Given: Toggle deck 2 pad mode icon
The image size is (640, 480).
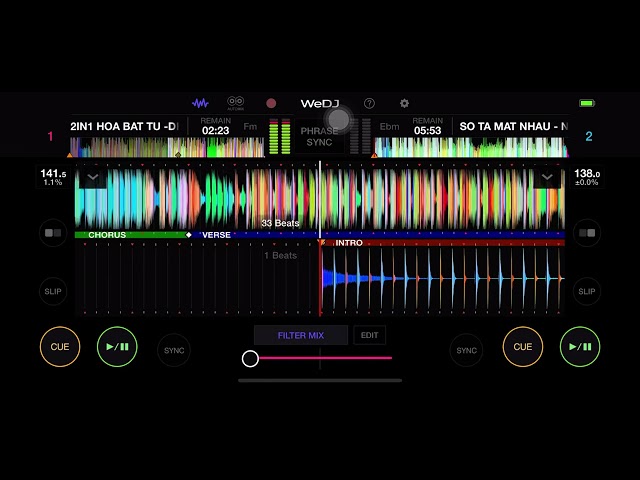Looking at the screenshot, I should [587, 233].
